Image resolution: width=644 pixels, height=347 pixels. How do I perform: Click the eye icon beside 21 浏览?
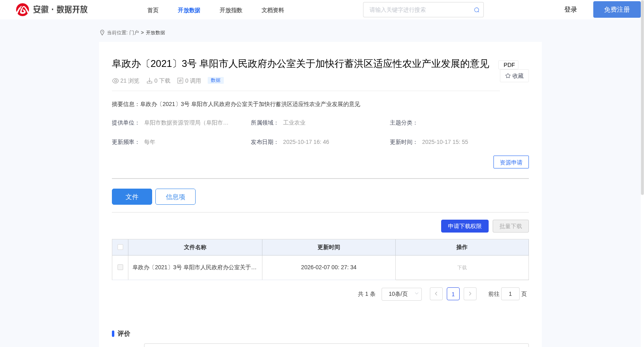click(x=116, y=81)
